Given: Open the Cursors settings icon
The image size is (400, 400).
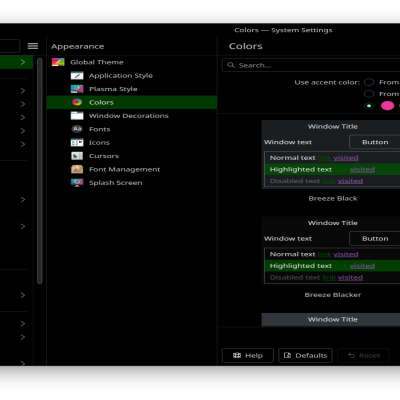Looking at the screenshot, I should click(x=77, y=156).
